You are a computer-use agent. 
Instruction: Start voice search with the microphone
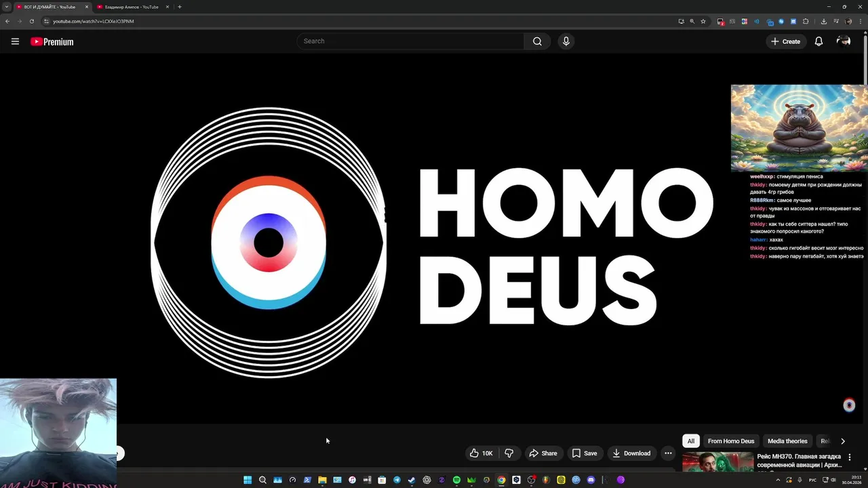[x=566, y=41]
